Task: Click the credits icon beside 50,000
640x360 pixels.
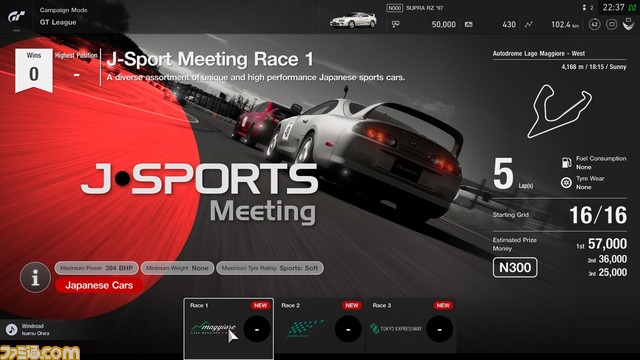Action: click(396, 25)
